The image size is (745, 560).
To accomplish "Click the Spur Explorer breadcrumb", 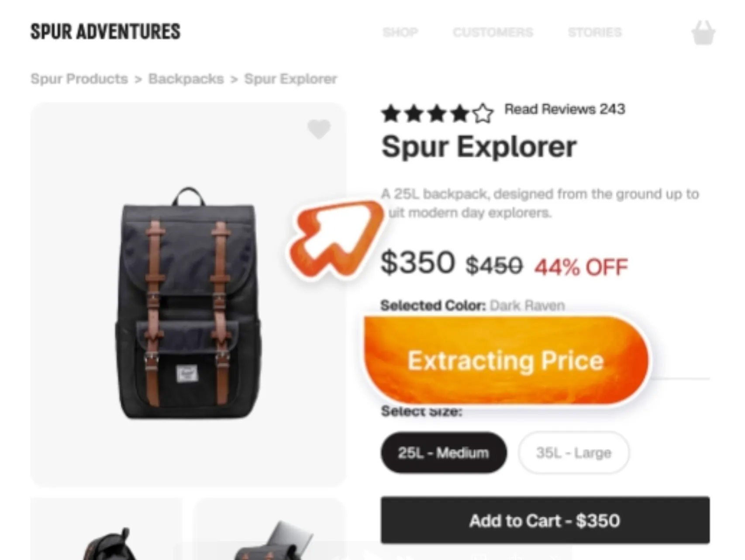I will point(290,79).
